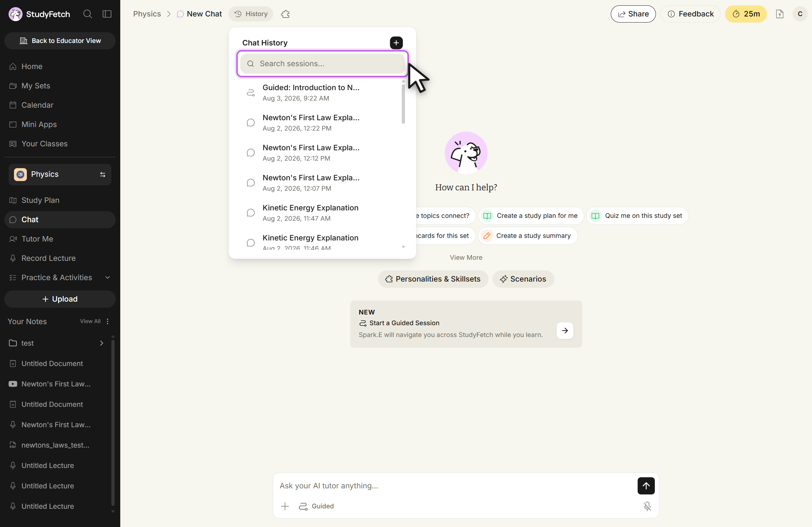
Task: Open the sidebar search magnifier
Action: (x=88, y=14)
